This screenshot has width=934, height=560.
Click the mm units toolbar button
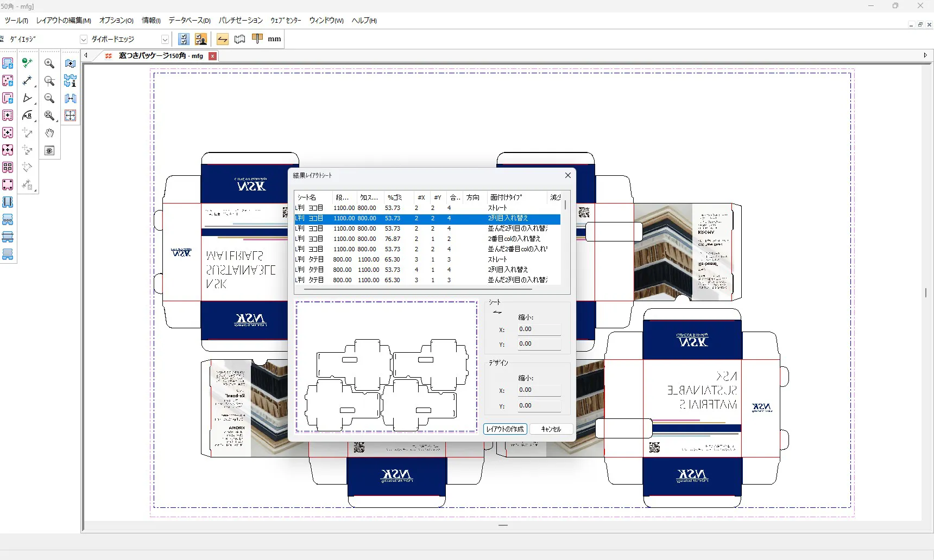click(x=274, y=39)
